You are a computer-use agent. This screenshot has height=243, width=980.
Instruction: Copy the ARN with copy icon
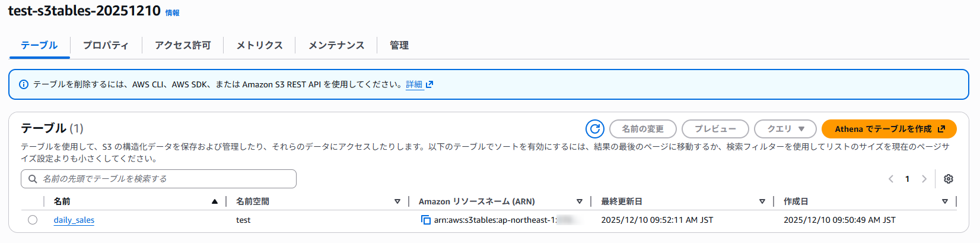425,220
